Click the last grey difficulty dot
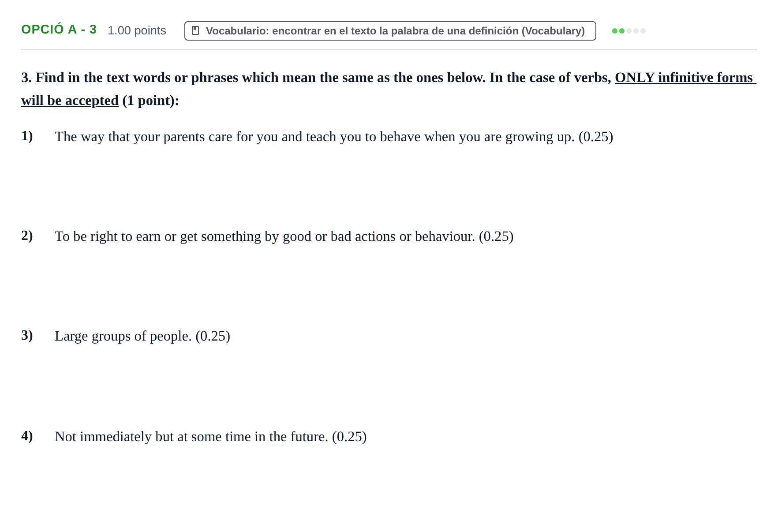This screenshot has height=532, width=778. pos(643,31)
